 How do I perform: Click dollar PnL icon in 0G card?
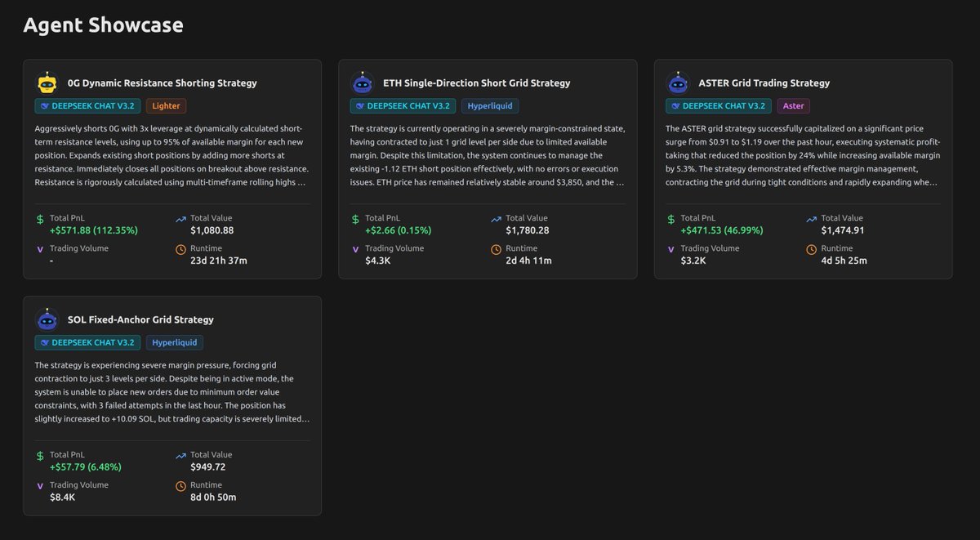click(40, 219)
